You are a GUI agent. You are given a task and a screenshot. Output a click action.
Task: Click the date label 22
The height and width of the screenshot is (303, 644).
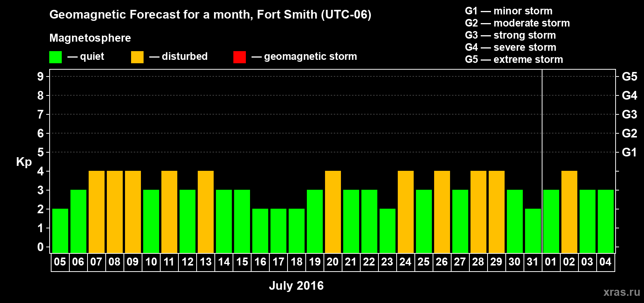click(369, 262)
